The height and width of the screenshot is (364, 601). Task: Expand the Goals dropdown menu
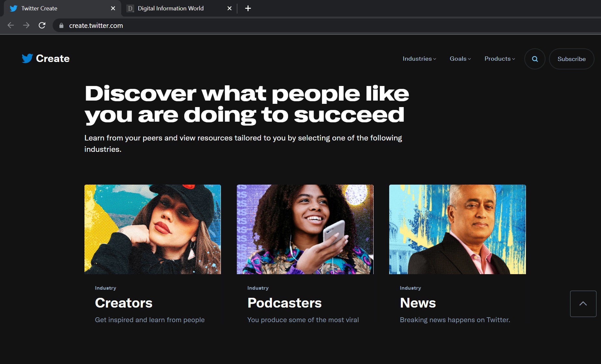460,59
